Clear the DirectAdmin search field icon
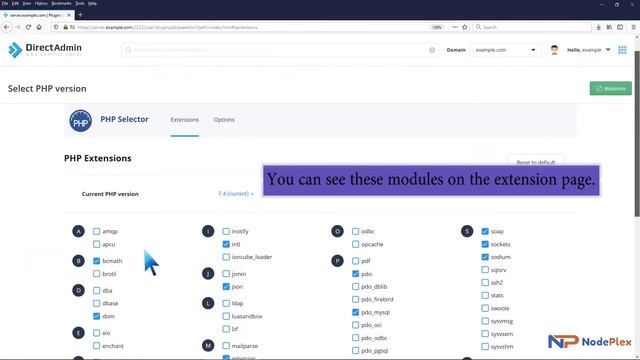The image size is (640, 360). coord(432,50)
